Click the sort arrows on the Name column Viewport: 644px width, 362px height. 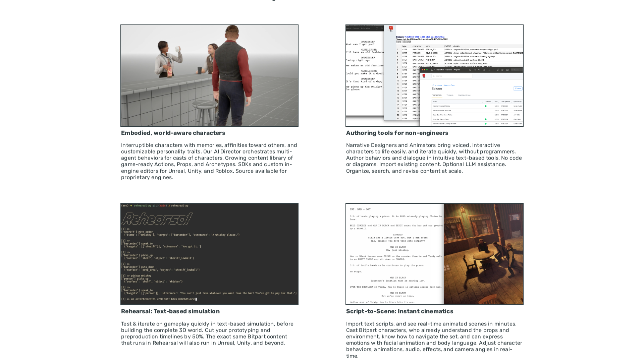point(482,102)
